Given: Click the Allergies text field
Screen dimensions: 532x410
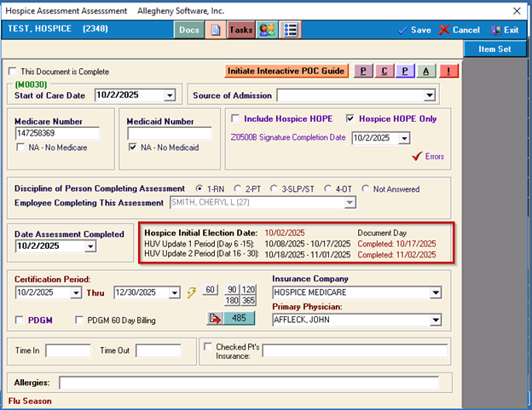Looking at the screenshot, I should click(x=253, y=383).
